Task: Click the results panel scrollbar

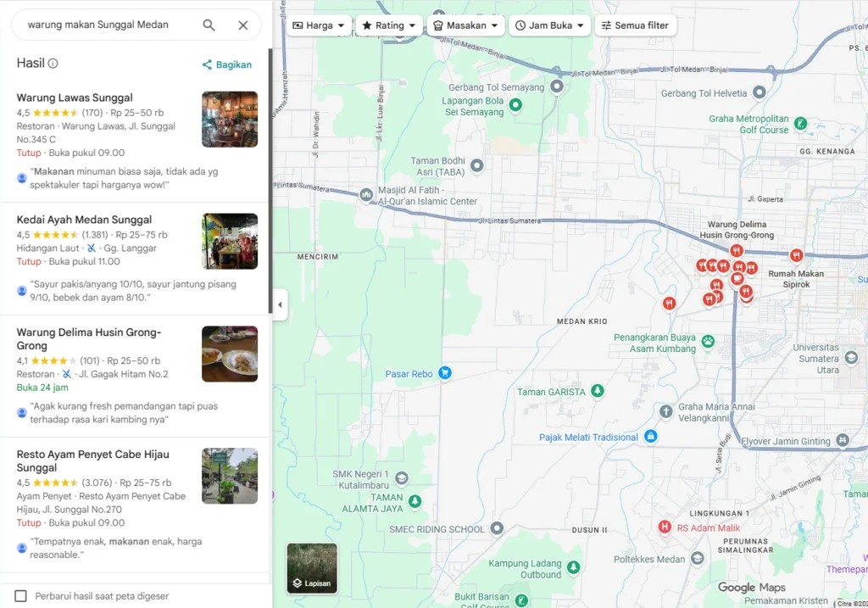Action: pos(270,181)
